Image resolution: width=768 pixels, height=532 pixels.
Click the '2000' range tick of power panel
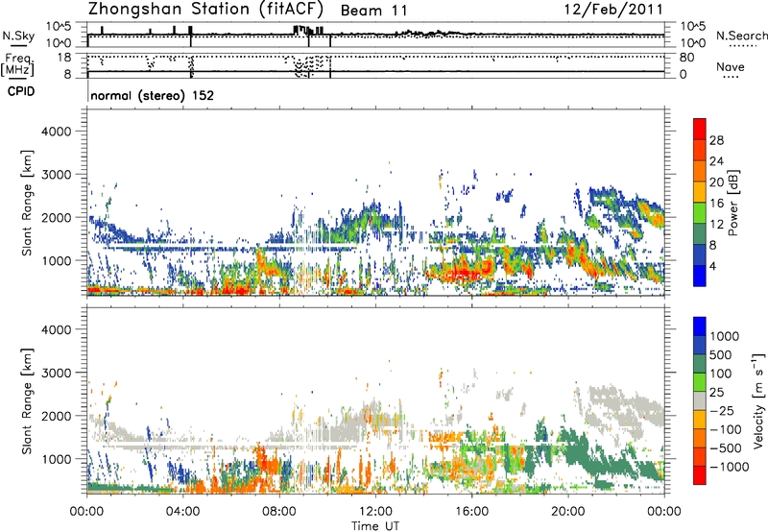[57, 217]
